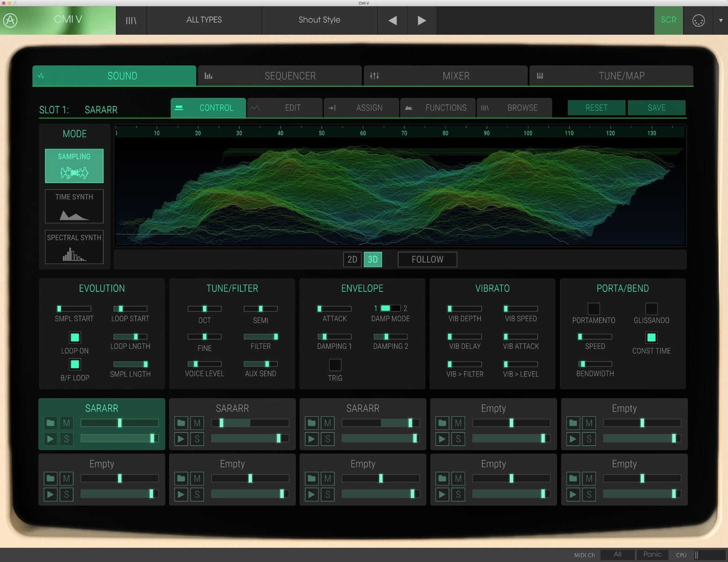Click the RESET button

click(596, 108)
